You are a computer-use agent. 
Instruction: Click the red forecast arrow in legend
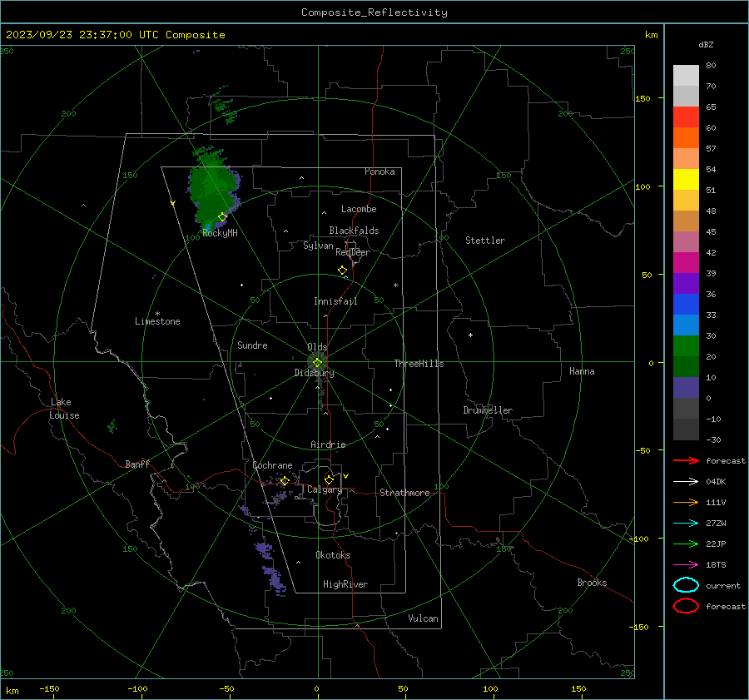click(686, 460)
